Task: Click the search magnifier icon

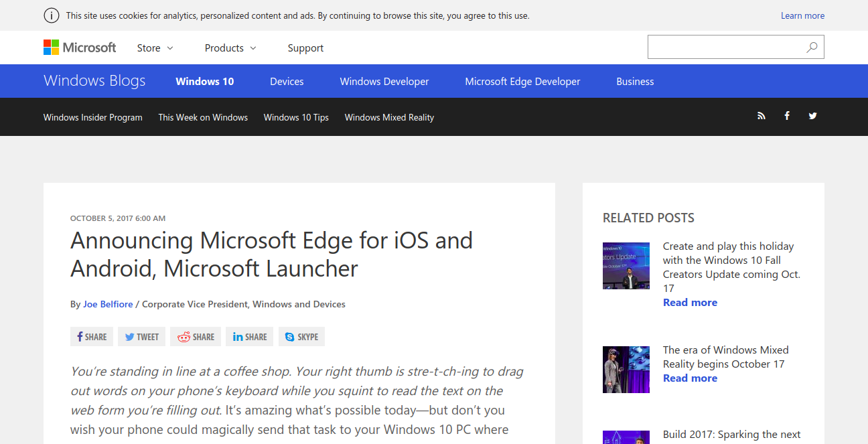Action: 812,48
